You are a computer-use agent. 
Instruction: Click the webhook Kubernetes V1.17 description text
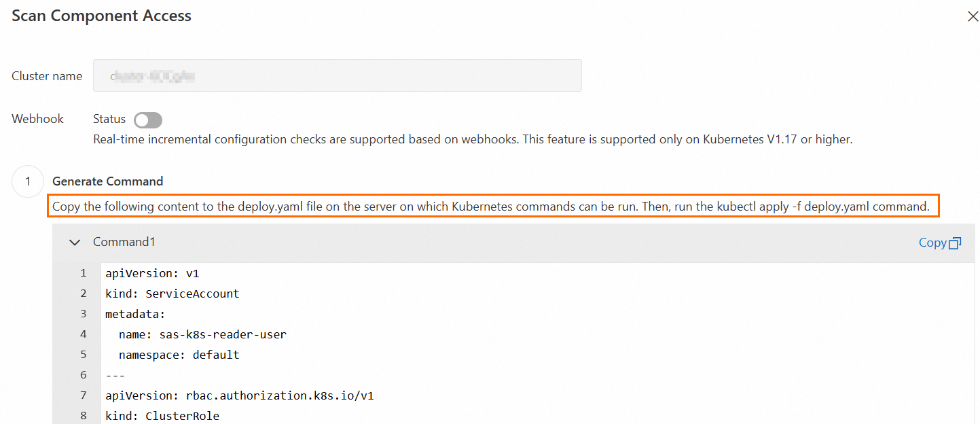click(473, 140)
